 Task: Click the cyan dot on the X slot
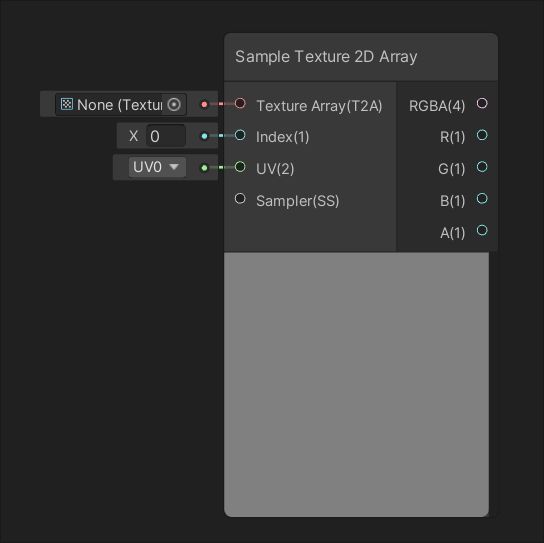[204, 136]
